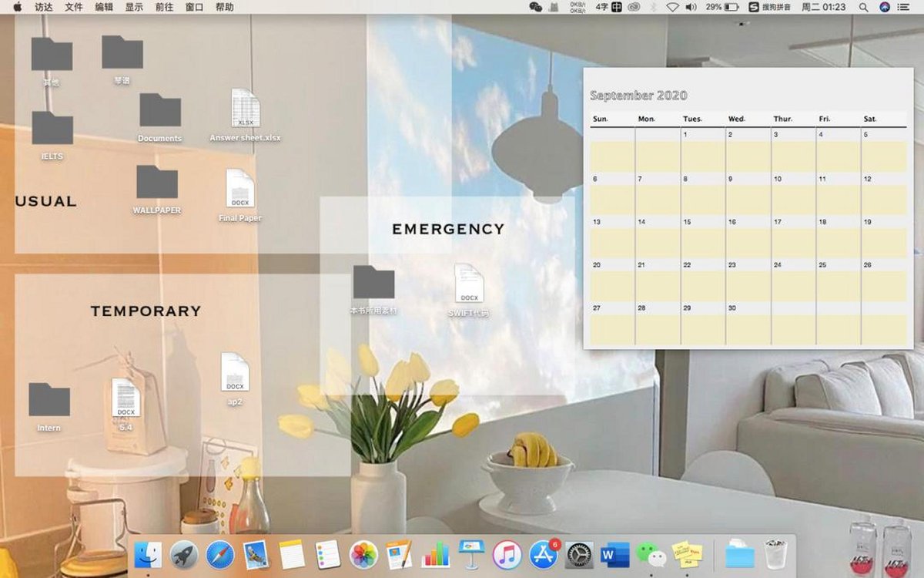Screen dimensions: 924x578
Task: Open System Preferences gear in Dock
Action: (579, 554)
